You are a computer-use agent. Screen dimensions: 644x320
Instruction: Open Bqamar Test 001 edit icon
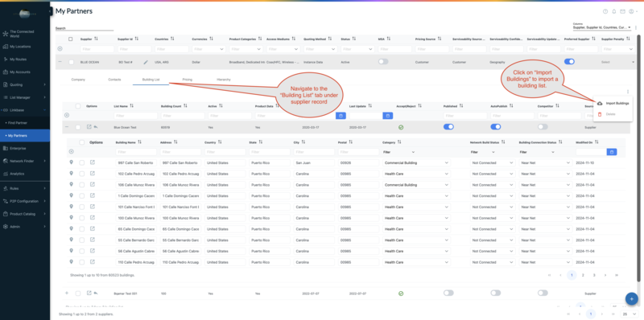pyautogui.click(x=89, y=293)
